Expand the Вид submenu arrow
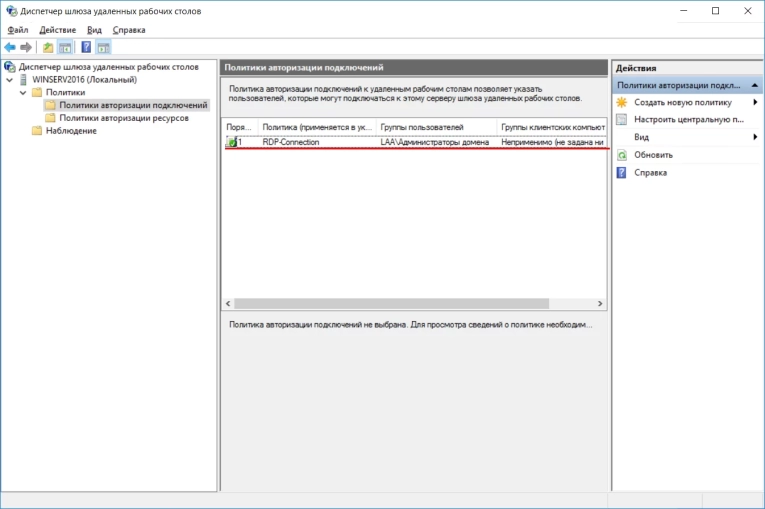Screen dimensions: 765x509 [755, 137]
